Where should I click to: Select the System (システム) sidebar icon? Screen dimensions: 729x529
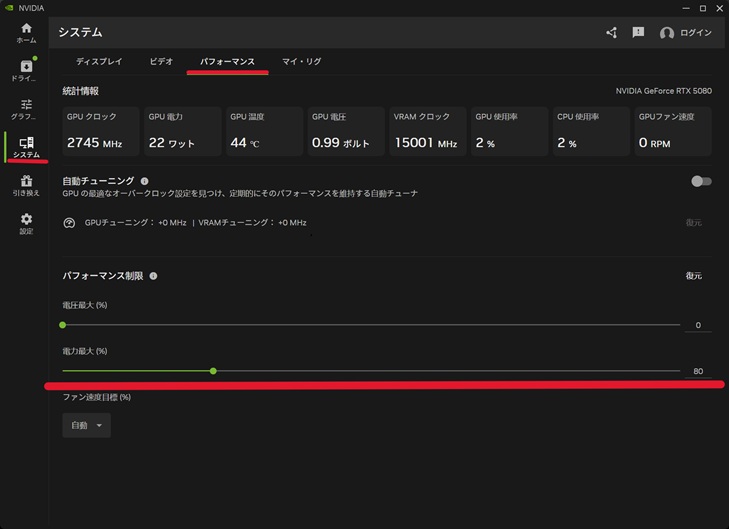pos(26,147)
